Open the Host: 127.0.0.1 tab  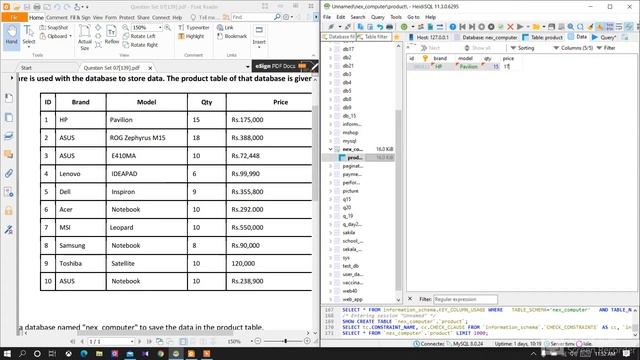pyautogui.click(x=429, y=37)
